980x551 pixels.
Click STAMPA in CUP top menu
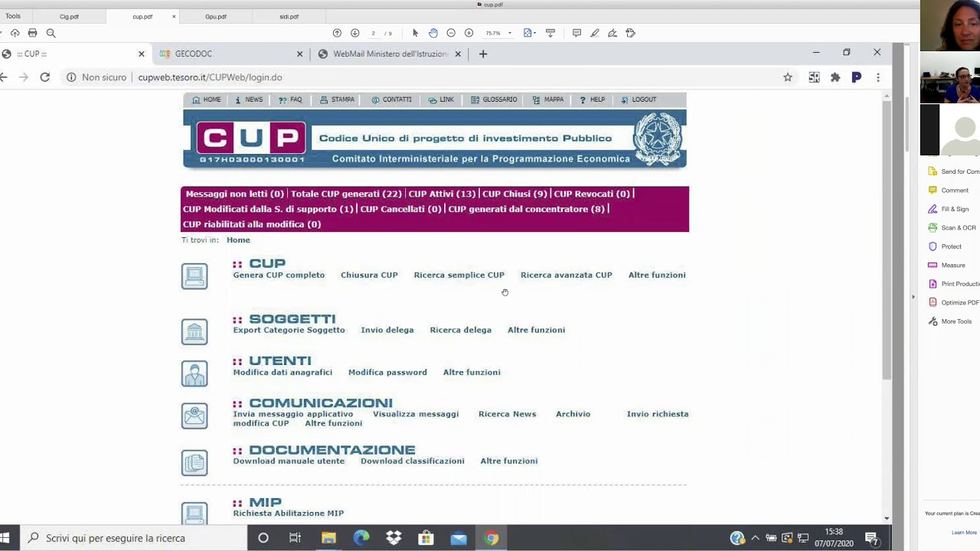coord(337,99)
